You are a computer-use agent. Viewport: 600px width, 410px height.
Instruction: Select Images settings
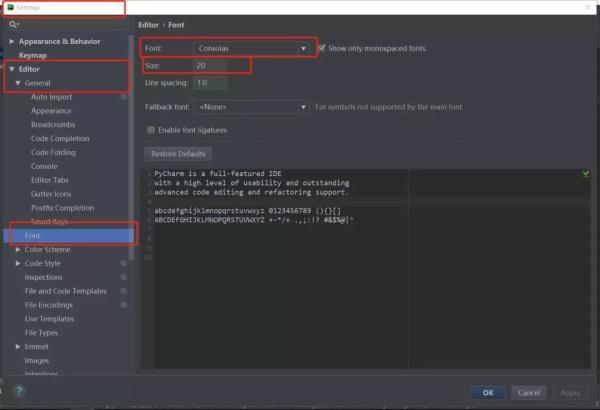click(x=37, y=361)
